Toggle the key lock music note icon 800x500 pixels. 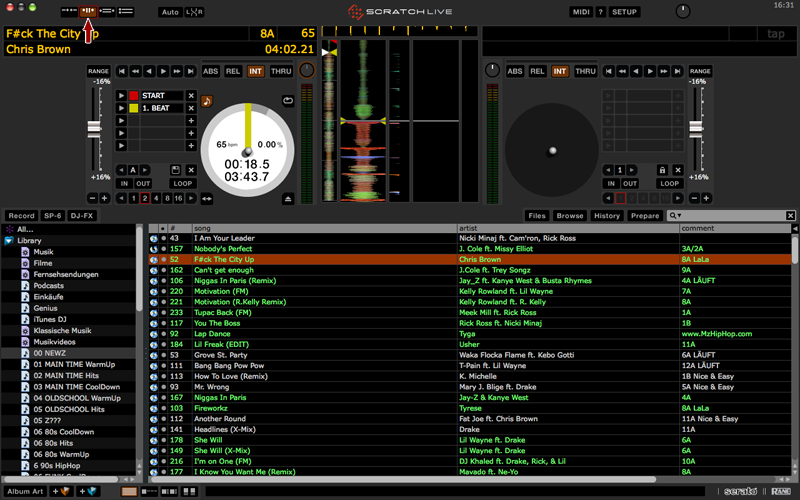[x=207, y=100]
